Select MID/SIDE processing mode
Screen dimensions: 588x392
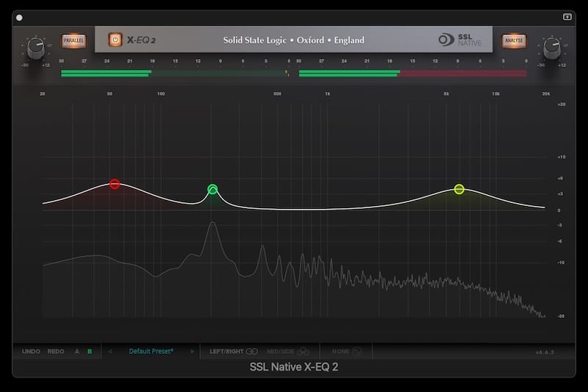pyautogui.click(x=288, y=352)
